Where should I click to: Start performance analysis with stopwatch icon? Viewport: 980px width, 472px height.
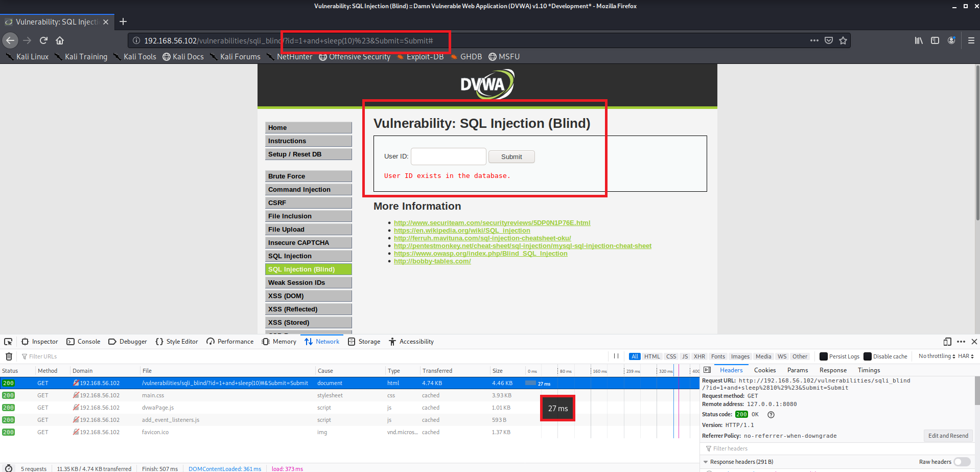coord(9,468)
